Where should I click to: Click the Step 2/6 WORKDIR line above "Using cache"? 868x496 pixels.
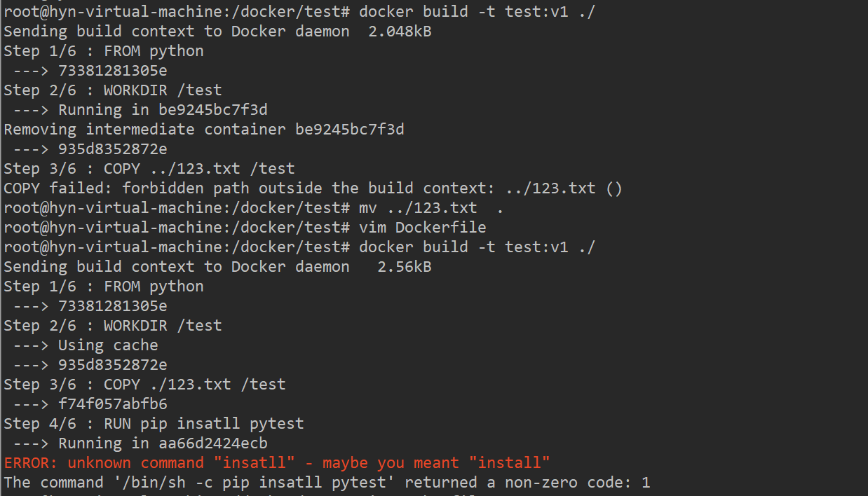tap(112, 326)
